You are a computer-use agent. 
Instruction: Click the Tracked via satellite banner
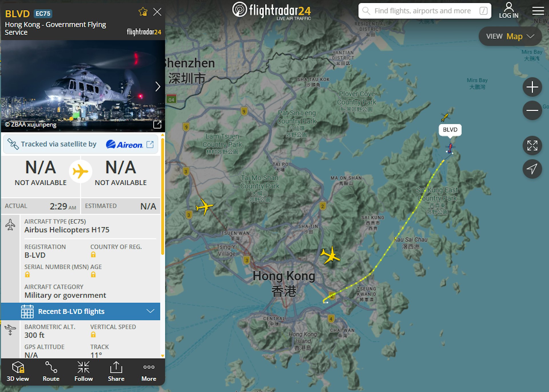click(81, 144)
